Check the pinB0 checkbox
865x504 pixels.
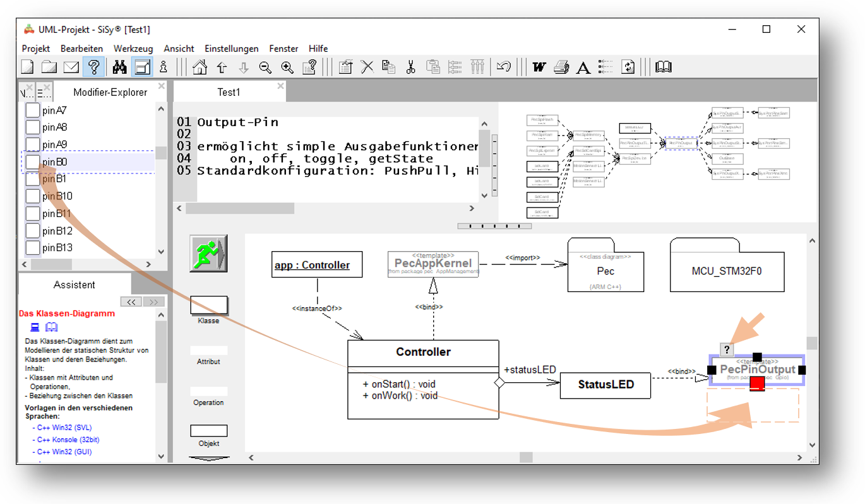coord(32,162)
